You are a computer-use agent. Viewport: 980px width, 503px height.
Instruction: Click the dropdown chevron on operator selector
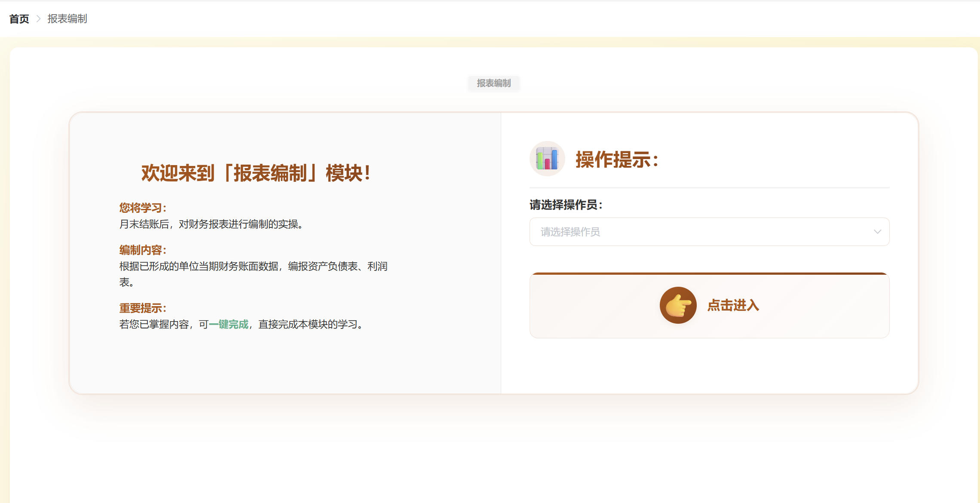coord(877,232)
